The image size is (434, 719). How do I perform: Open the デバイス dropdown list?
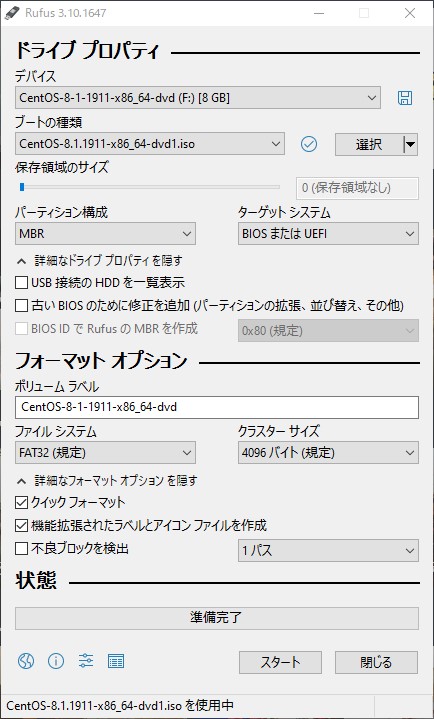pyautogui.click(x=198, y=98)
